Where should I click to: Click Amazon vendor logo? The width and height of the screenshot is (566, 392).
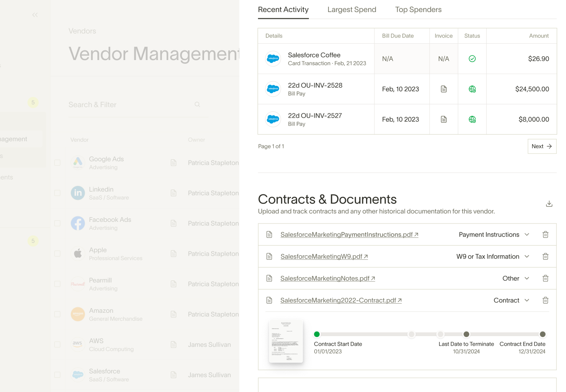(78, 314)
